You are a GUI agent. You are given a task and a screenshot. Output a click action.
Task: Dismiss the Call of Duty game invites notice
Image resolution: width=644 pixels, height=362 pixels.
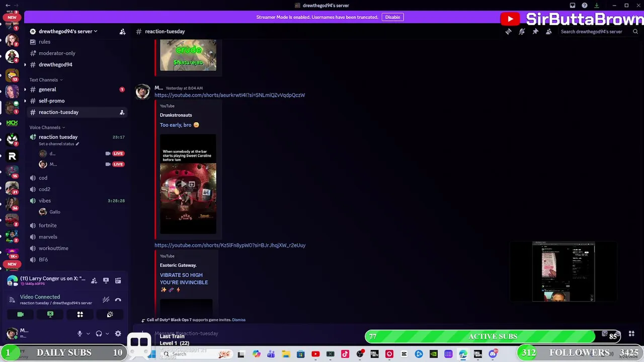(238, 320)
